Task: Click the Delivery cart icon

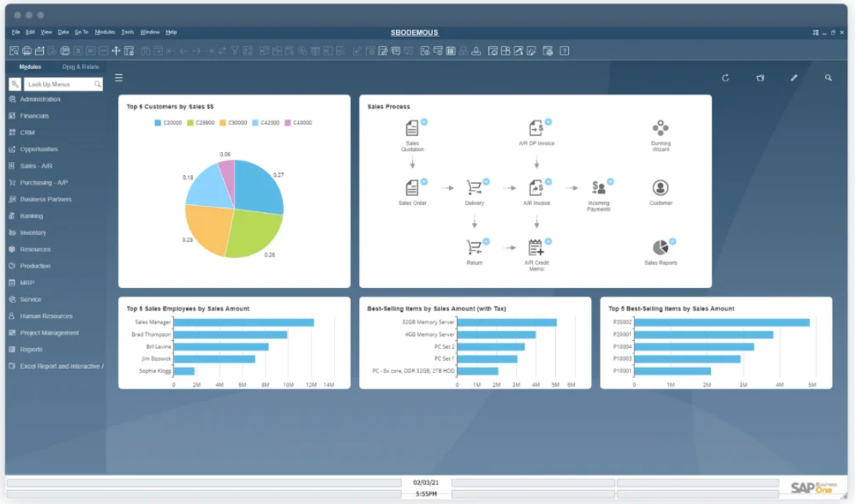Action: (474, 187)
